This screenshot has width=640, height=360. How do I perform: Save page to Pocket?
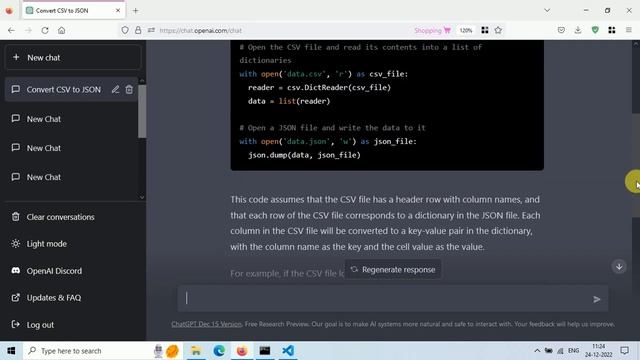[x=561, y=30]
